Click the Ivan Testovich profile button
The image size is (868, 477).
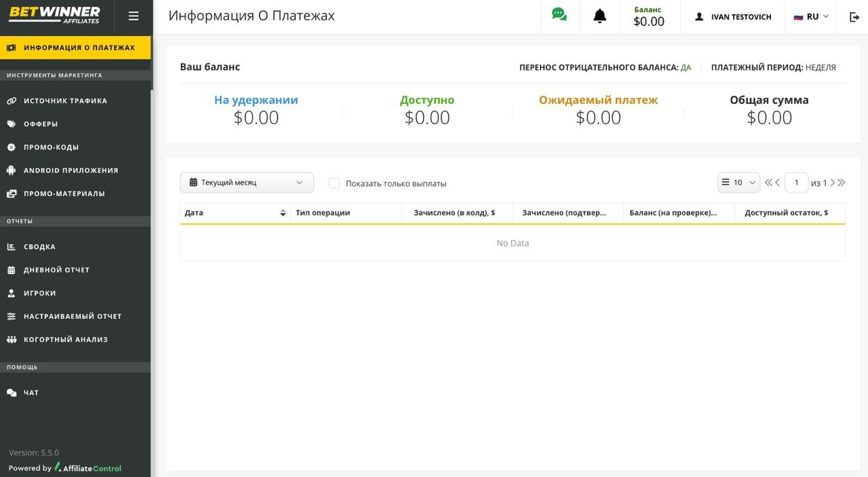tap(733, 17)
